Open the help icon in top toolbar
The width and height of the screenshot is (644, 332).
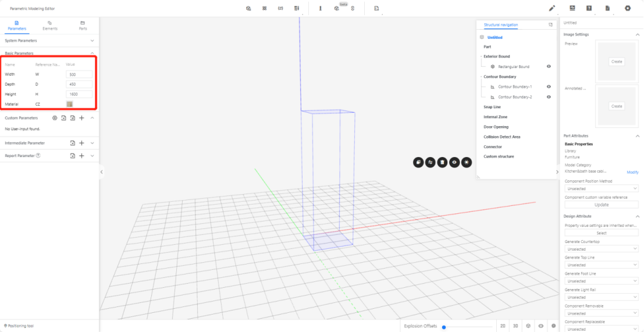click(589, 8)
